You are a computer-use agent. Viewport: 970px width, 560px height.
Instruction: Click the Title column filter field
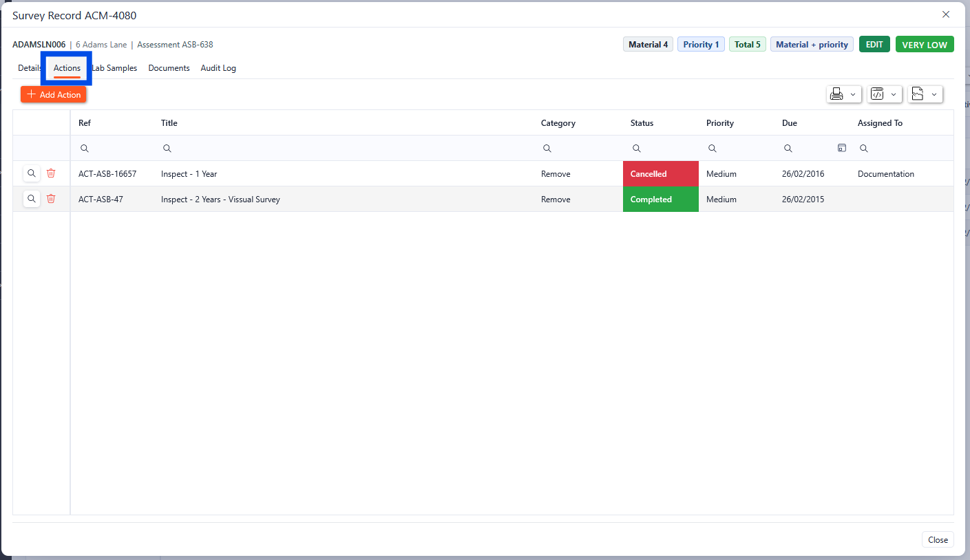point(344,149)
